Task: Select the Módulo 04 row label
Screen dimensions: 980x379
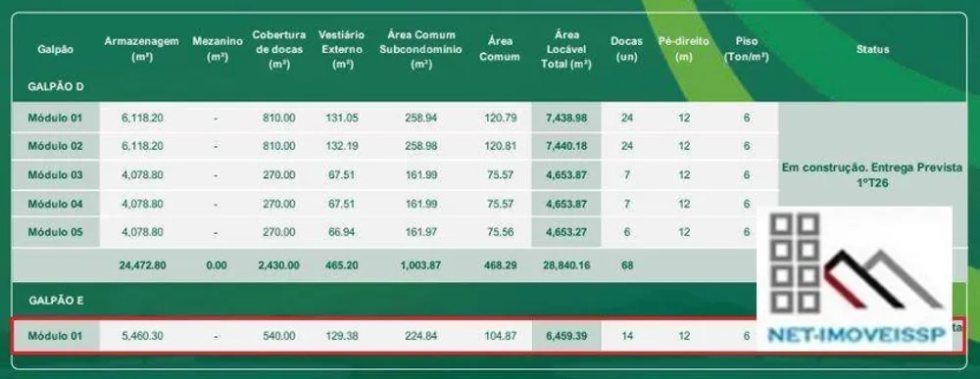Action: pos(55,204)
